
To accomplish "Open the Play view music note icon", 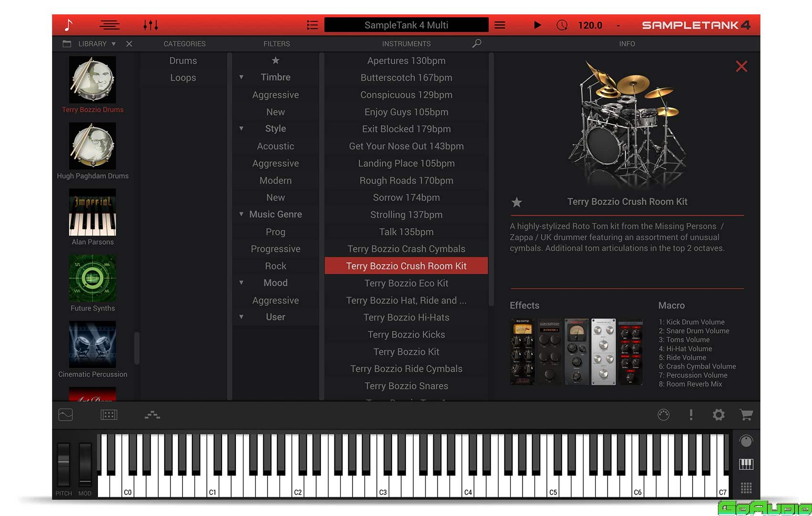I will click(69, 25).
